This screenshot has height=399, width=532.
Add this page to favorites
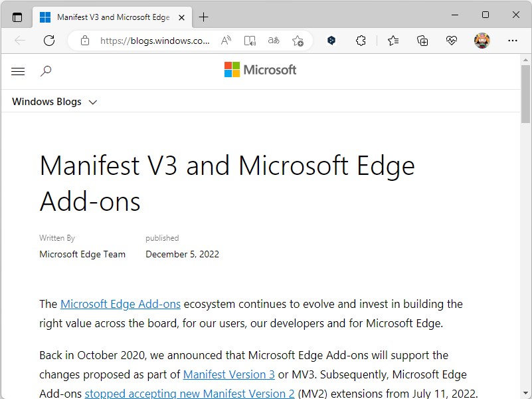pyautogui.click(x=298, y=41)
